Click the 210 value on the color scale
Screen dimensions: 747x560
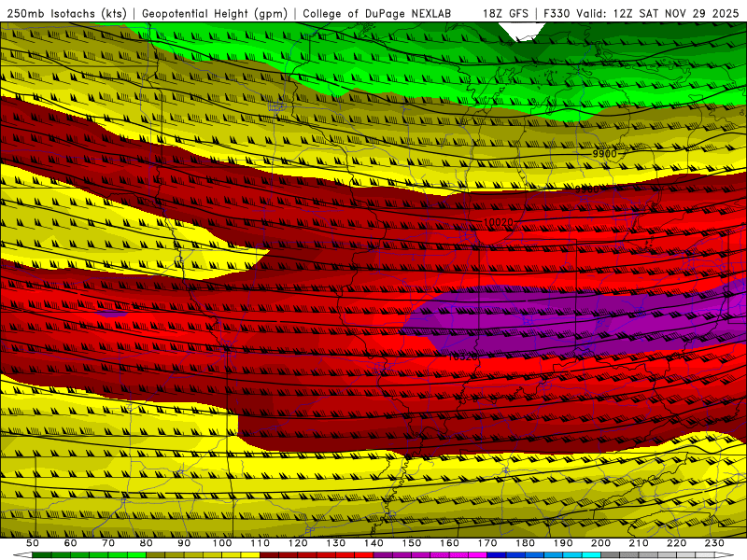[639, 543]
